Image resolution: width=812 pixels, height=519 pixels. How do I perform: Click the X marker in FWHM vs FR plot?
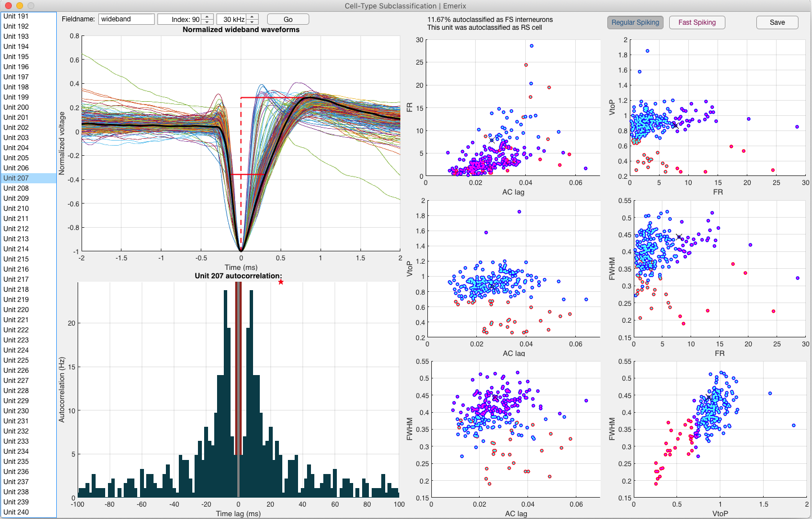tap(679, 237)
